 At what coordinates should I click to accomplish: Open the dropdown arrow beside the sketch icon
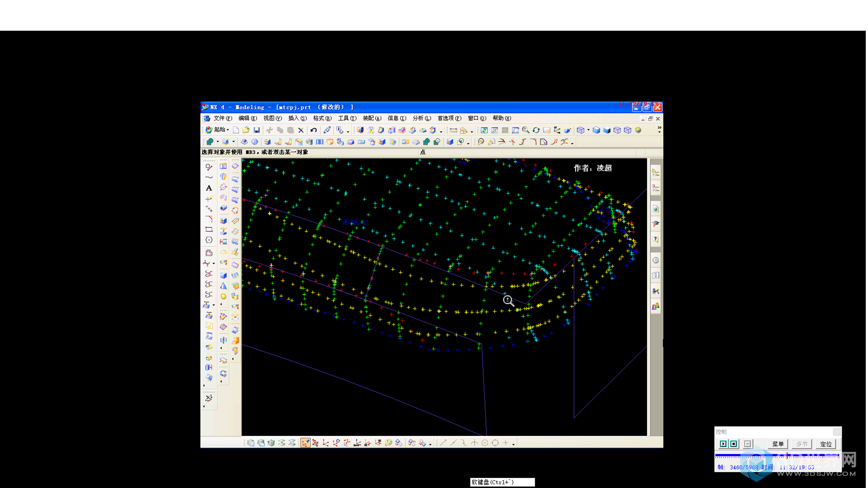tap(217, 142)
